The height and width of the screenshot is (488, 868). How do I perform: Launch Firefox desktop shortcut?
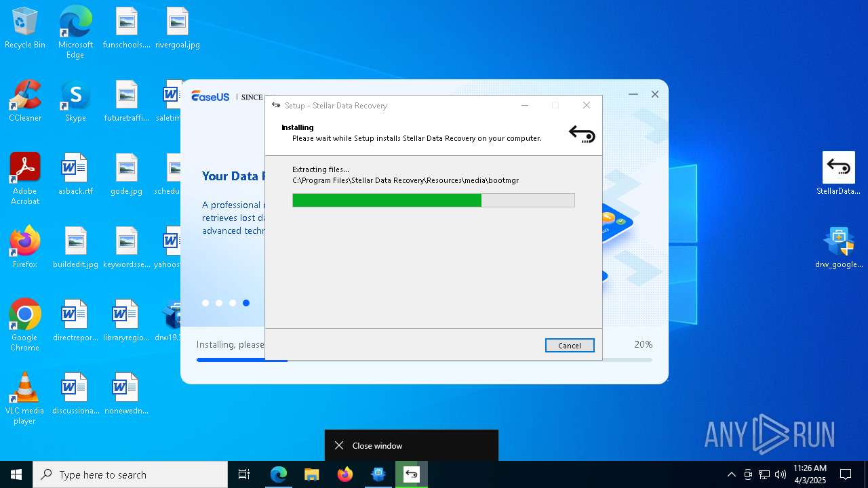[25, 248]
